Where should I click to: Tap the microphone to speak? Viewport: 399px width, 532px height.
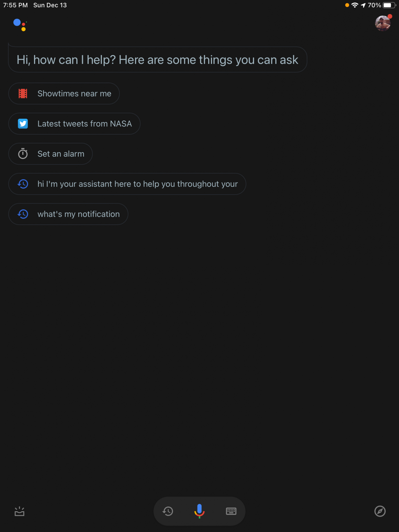pos(199,511)
